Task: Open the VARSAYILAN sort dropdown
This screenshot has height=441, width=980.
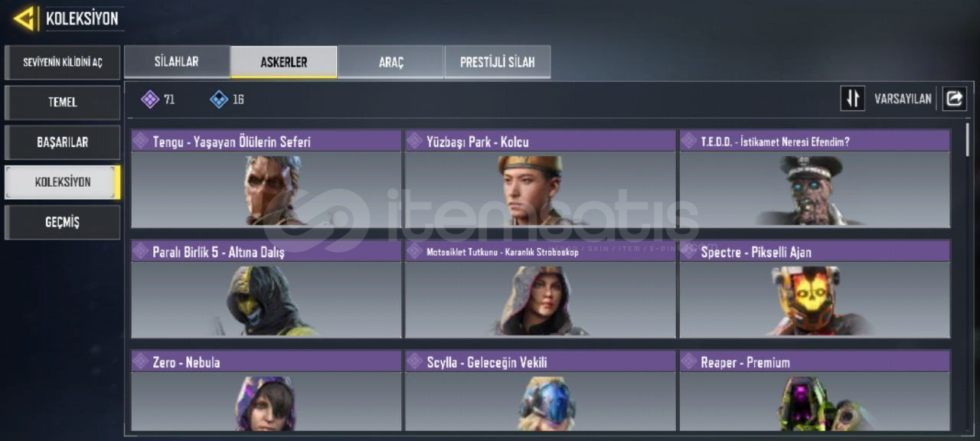Action: coord(903,99)
